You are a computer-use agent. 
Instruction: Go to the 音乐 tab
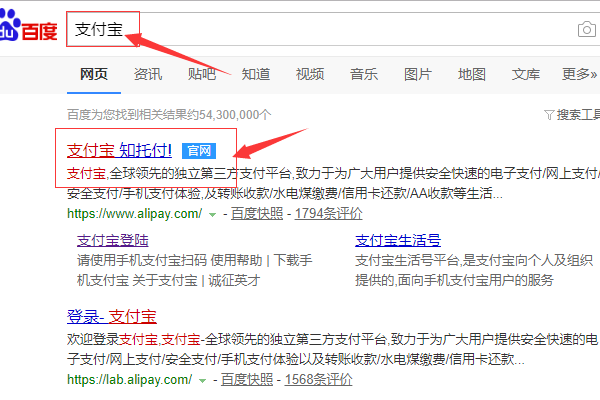(x=364, y=74)
